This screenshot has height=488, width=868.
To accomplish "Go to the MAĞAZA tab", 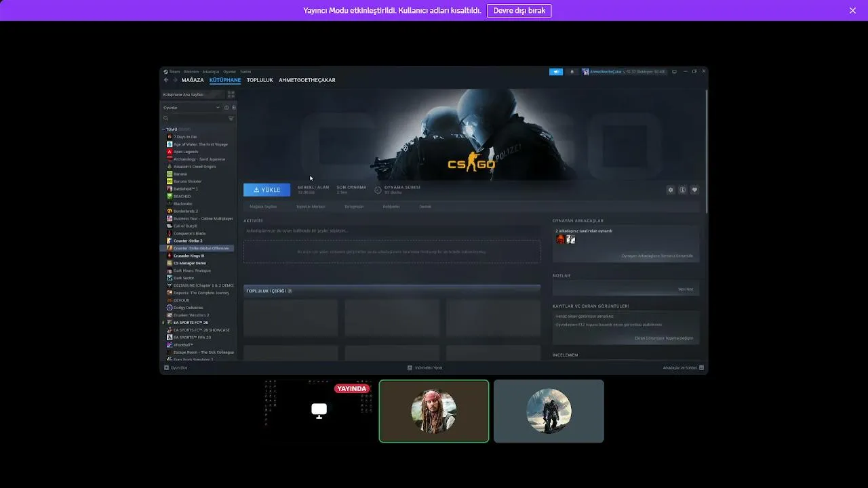I will click(193, 80).
